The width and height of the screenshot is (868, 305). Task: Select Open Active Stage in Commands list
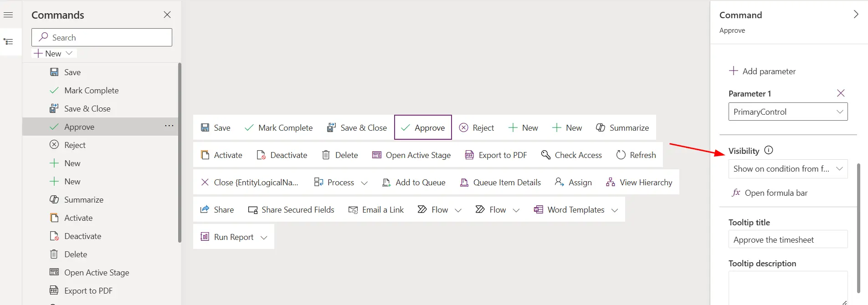point(100,272)
